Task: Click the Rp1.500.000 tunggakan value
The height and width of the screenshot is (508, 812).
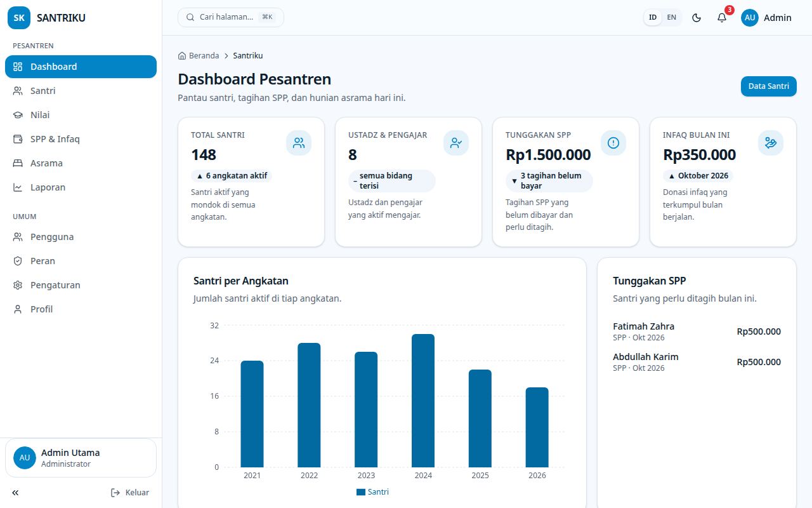Action: point(548,155)
